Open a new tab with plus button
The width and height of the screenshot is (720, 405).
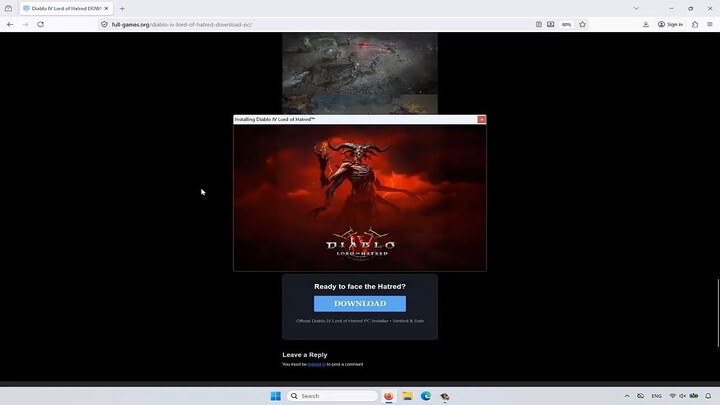[122, 8]
